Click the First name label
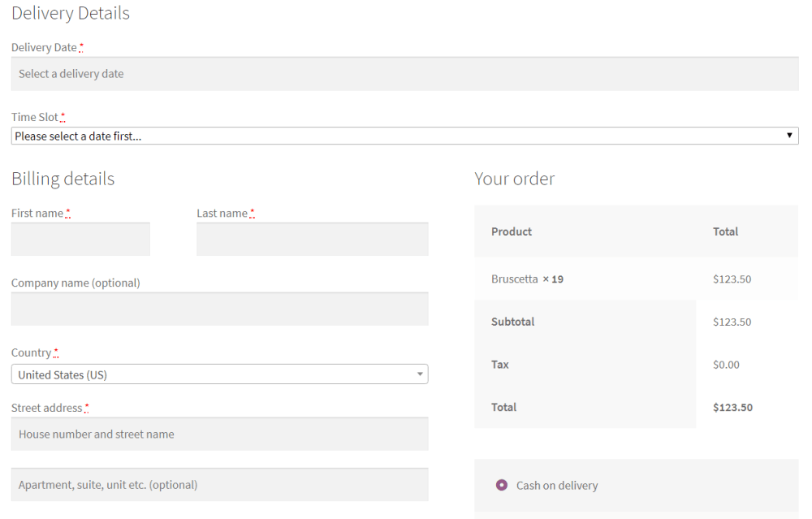812x519 pixels. pos(37,214)
